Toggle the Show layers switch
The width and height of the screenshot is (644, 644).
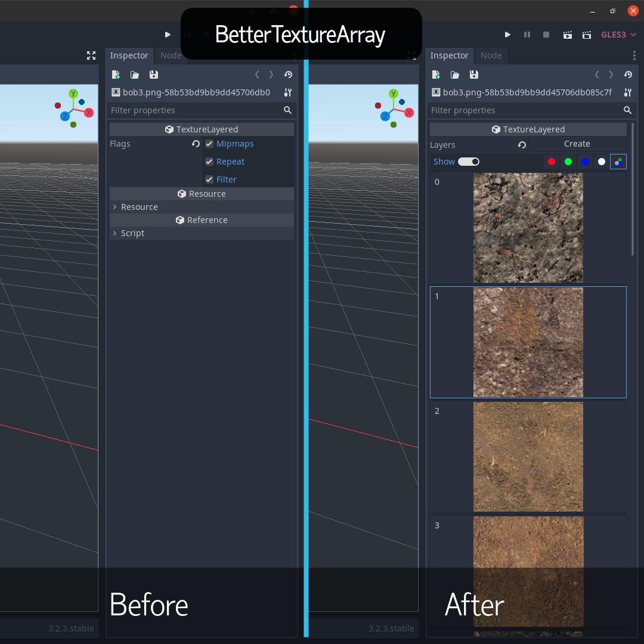coord(469,162)
